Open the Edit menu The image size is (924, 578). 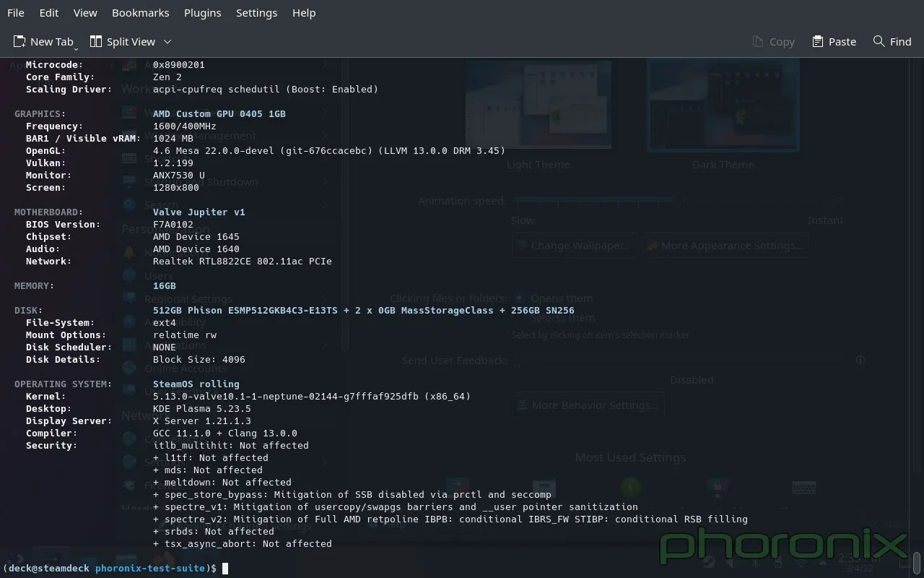pyautogui.click(x=49, y=13)
